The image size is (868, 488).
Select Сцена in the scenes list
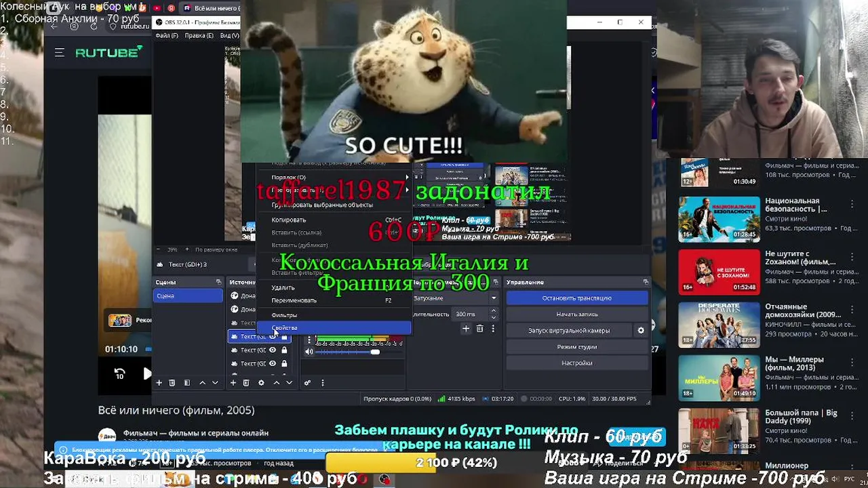pos(188,296)
